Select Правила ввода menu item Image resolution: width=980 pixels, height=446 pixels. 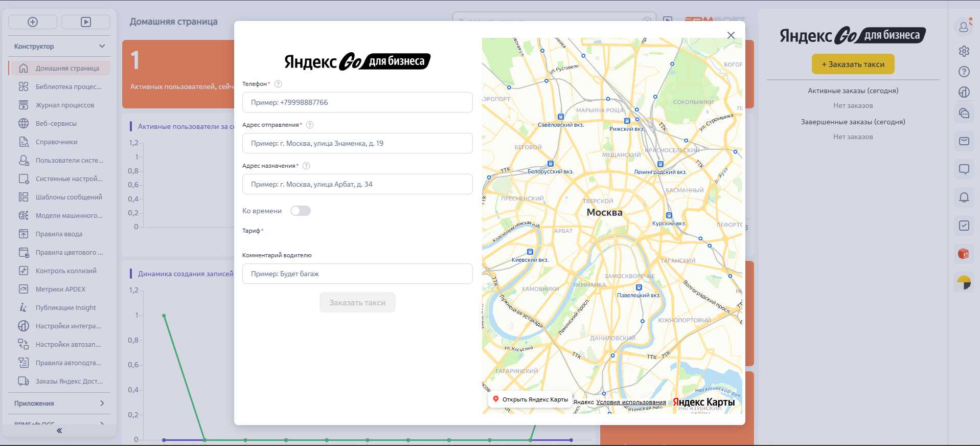[x=59, y=234]
